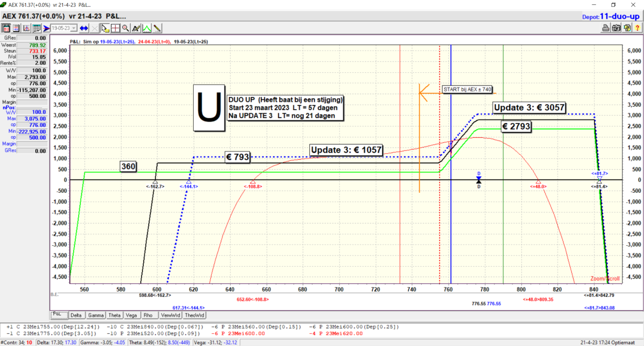Click the D marker on zero line
The image size is (644, 346).
pos(478,180)
